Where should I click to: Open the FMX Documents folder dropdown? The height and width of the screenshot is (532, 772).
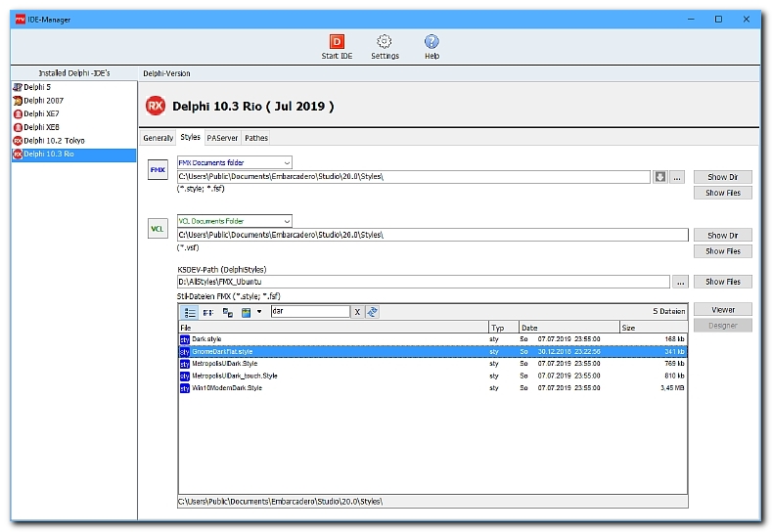click(235, 162)
